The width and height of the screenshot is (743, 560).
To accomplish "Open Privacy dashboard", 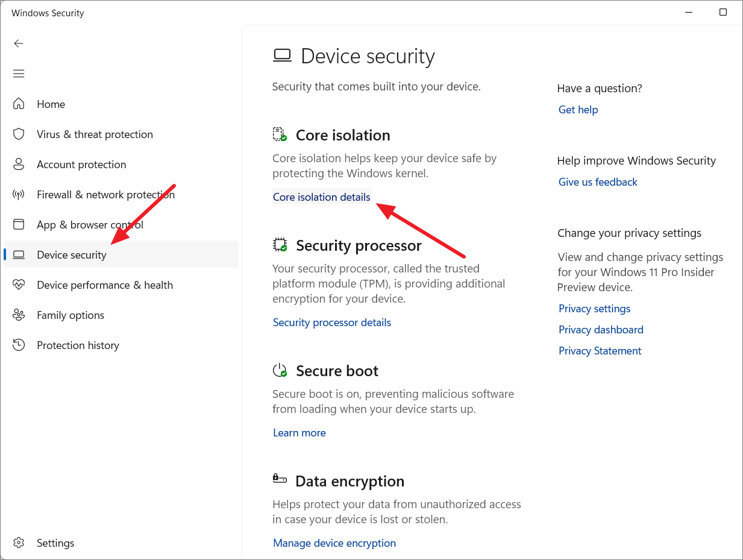I will [600, 329].
